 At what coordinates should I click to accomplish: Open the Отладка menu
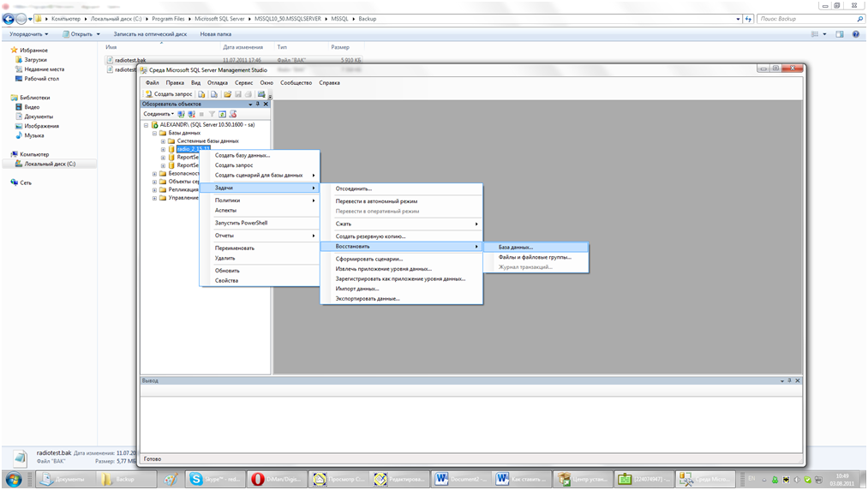[x=218, y=83]
